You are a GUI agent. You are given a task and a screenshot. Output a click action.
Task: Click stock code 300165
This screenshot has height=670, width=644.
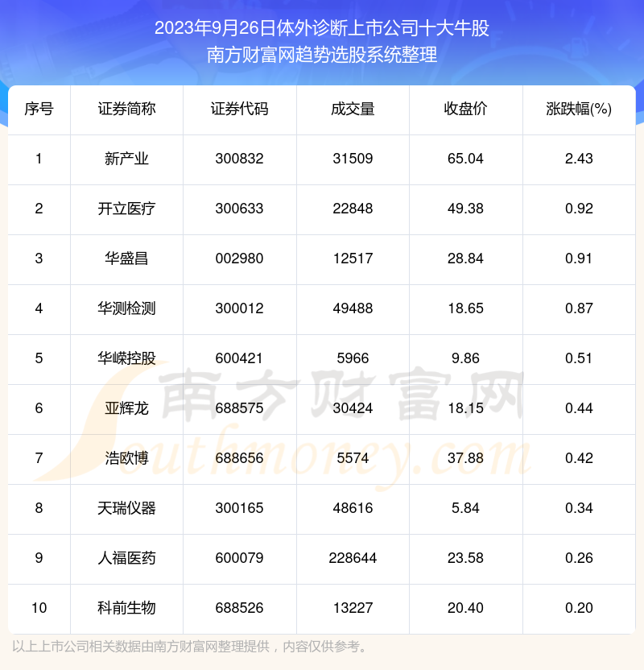[x=239, y=508]
